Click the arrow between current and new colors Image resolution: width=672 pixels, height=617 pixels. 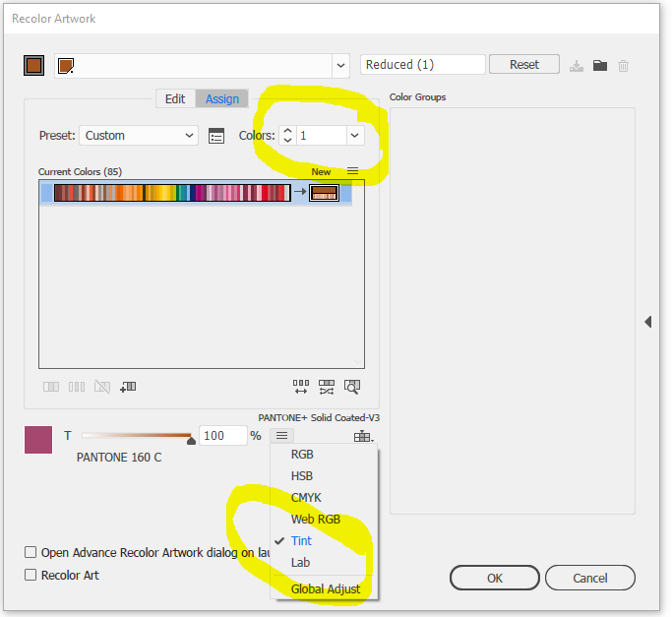coord(300,192)
